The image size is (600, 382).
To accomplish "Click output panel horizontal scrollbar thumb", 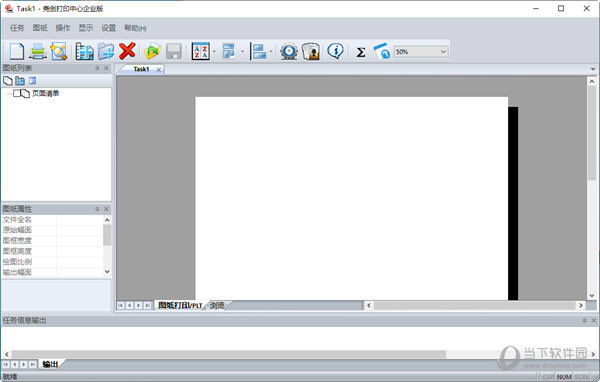I will (229, 354).
